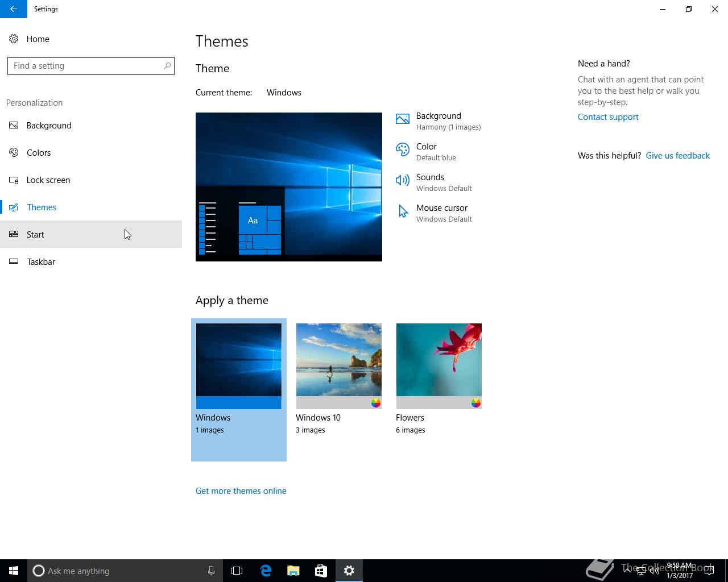Select the Lock screen icon in the sidebar
The width and height of the screenshot is (728, 582).
(x=14, y=180)
